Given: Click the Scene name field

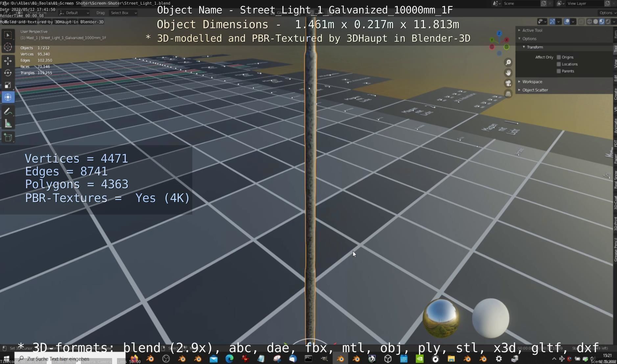Looking at the screenshot, I should pyautogui.click(x=521, y=3).
